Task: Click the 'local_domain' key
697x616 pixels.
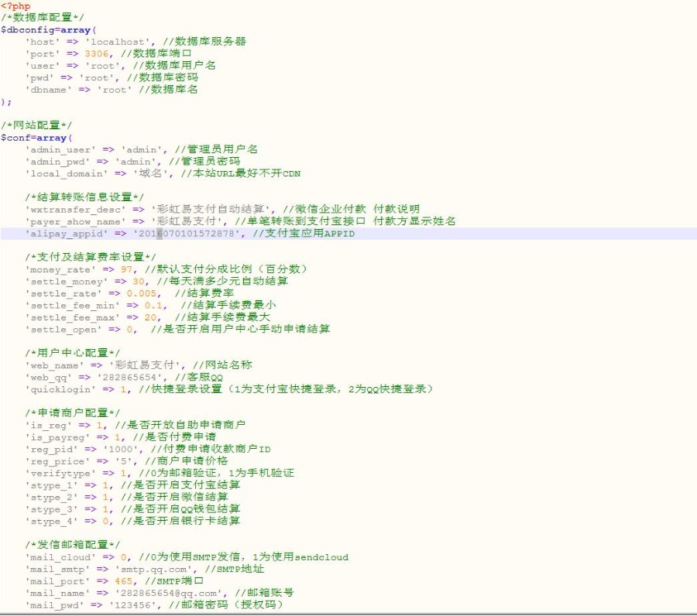Action: (67, 174)
